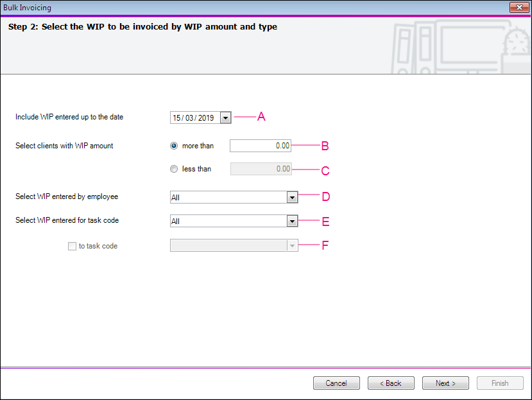532x400 pixels.
Task: Select the "more than" radio button
Action: [x=174, y=146]
